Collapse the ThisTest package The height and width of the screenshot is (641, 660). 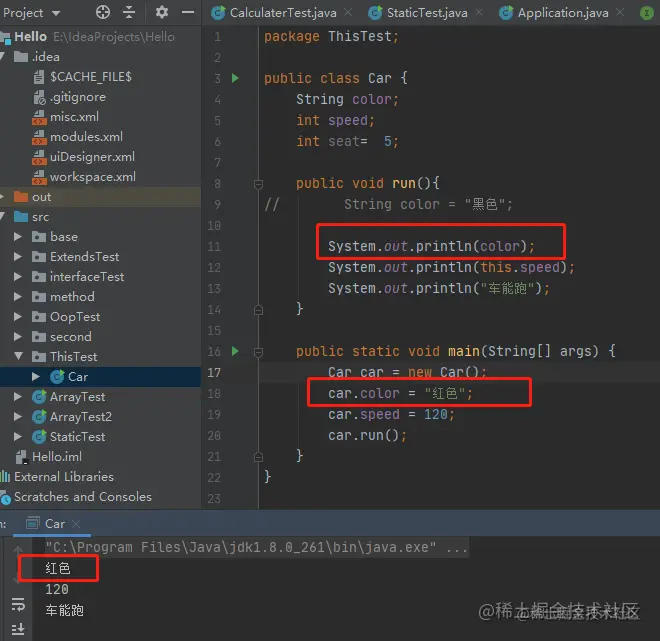click(x=18, y=356)
